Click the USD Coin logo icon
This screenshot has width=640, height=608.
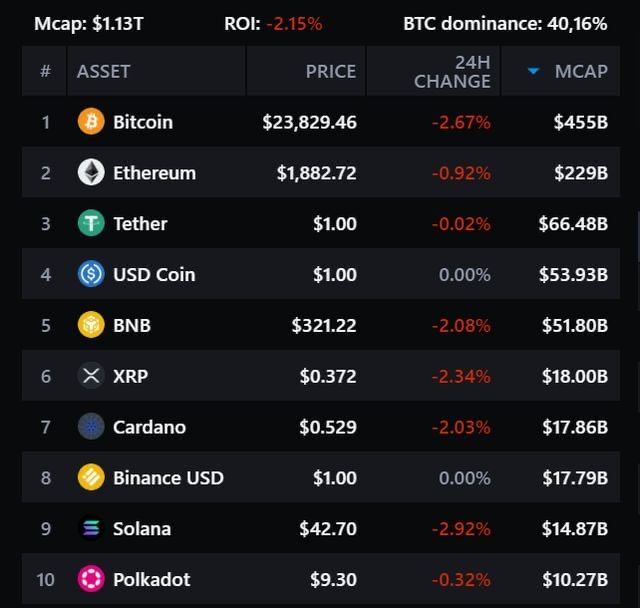(x=91, y=274)
